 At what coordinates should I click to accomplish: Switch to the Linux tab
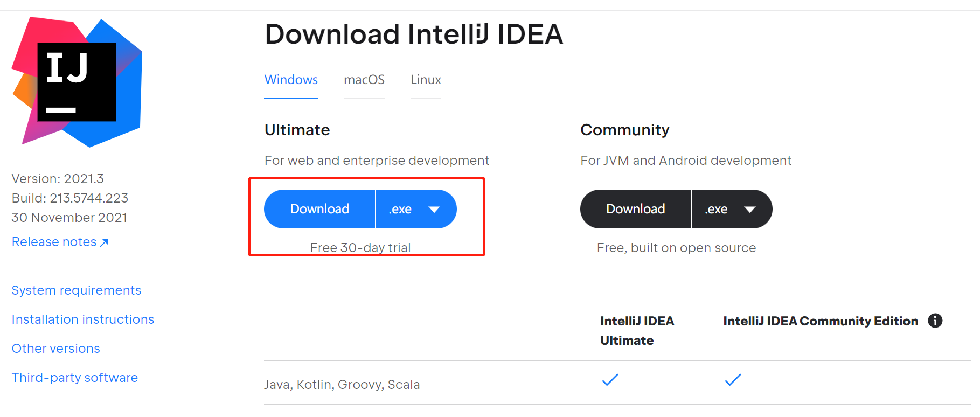426,80
